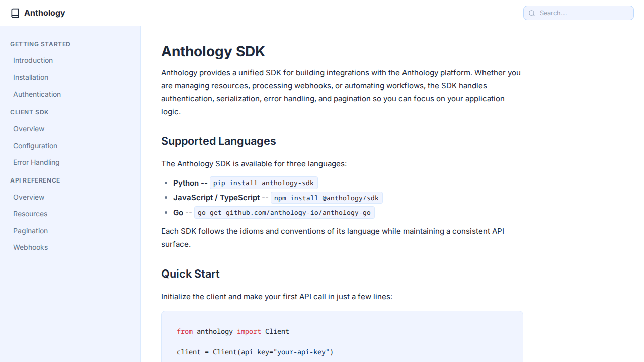The image size is (644, 362).
Task: Click the Getting Started section header
Action: point(40,44)
